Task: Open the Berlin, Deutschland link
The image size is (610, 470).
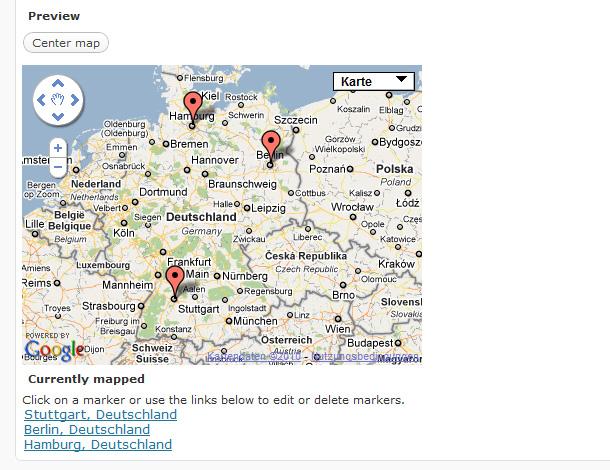Action: [87, 429]
